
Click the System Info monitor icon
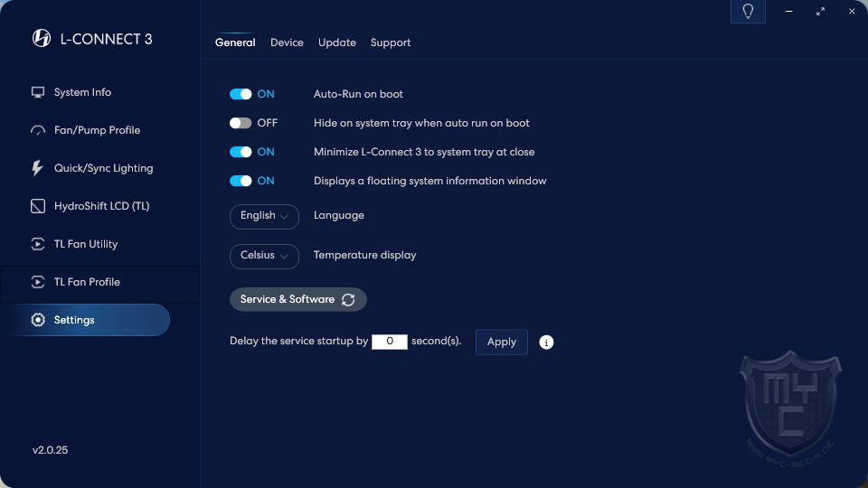(x=38, y=92)
